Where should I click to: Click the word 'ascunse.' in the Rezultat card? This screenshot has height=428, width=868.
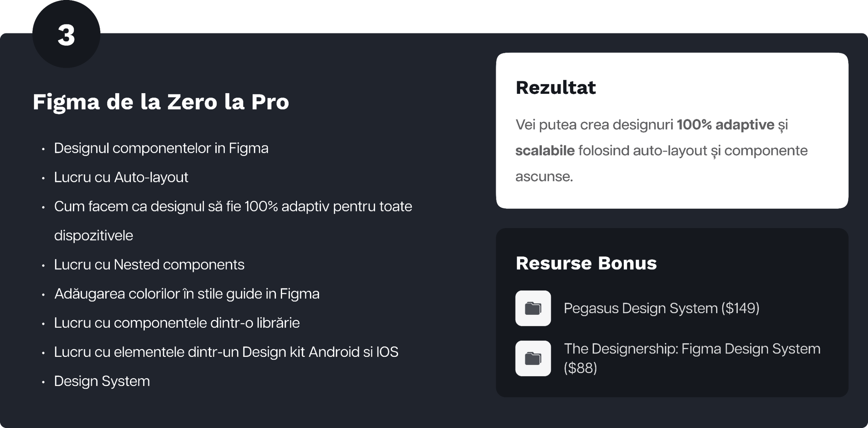pyautogui.click(x=544, y=176)
